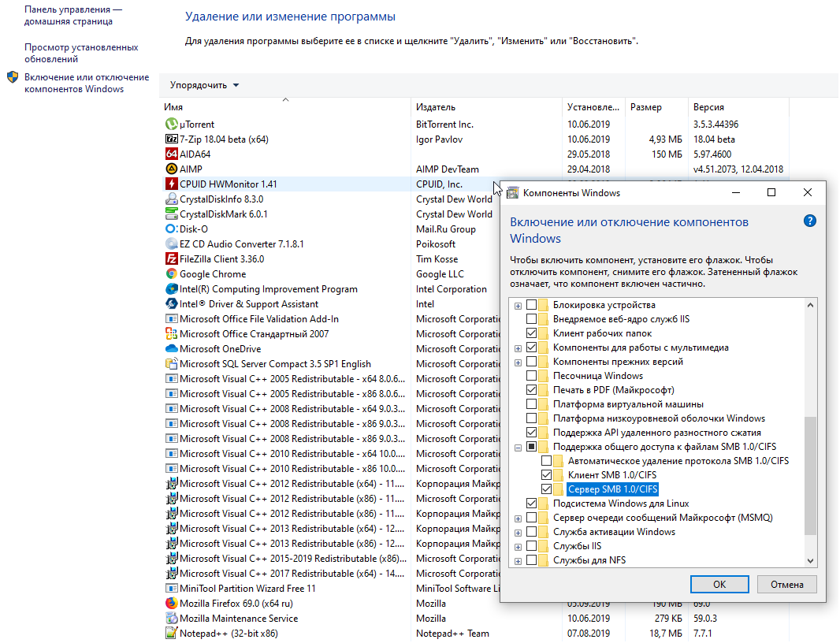Click the µTorrent program icon
This screenshot has height=643, width=840.
pyautogui.click(x=172, y=125)
